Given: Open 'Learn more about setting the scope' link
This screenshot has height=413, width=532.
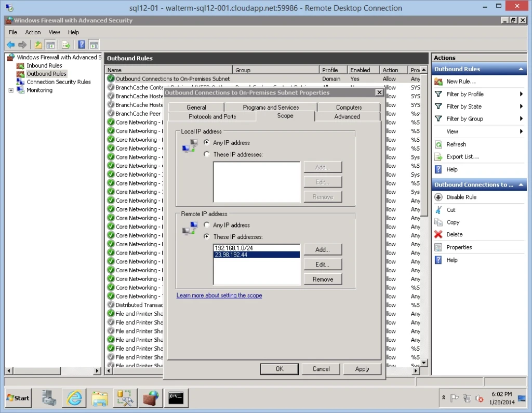Looking at the screenshot, I should (x=219, y=295).
